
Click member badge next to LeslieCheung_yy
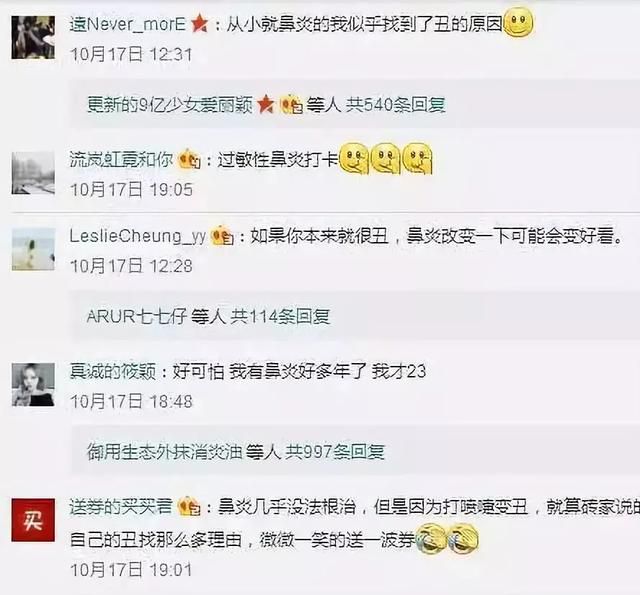(x=222, y=236)
